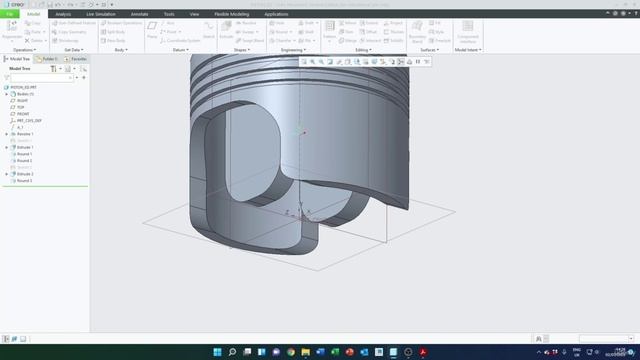Screen dimensions: 640x360
Task: Click the Copy Geometry tool
Action: [x=69, y=32]
